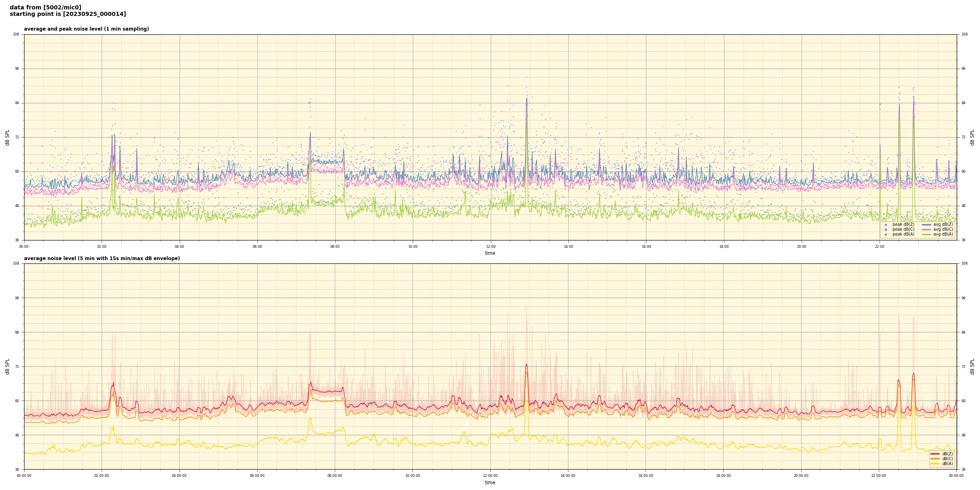
Task: Click the 12:00 tick on top chart x-axis
Action: click(x=490, y=247)
